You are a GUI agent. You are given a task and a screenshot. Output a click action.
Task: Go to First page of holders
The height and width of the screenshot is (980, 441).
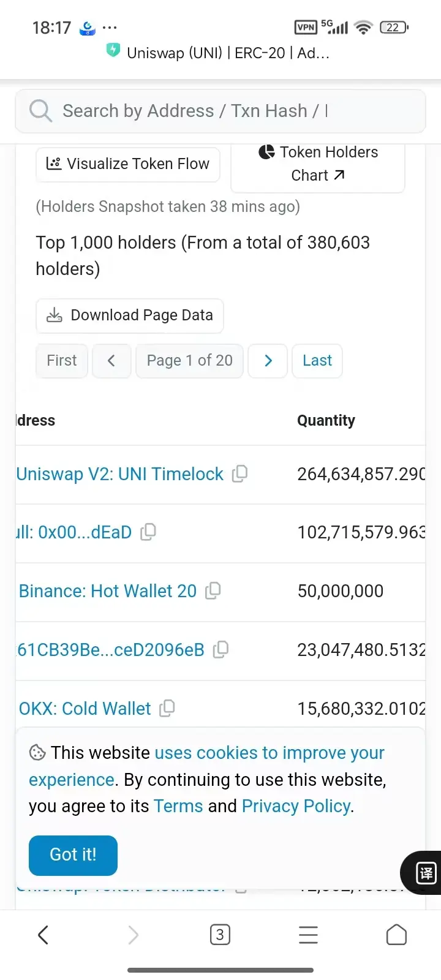[x=62, y=361]
